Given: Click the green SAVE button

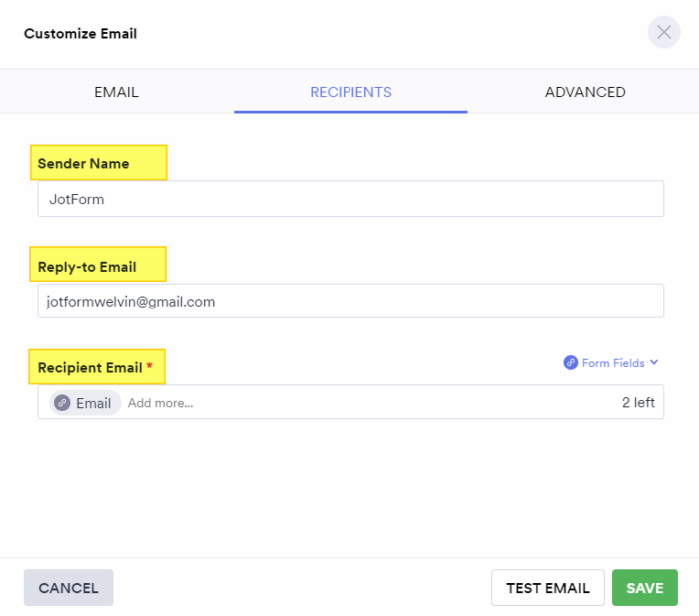Looking at the screenshot, I should click(644, 588).
